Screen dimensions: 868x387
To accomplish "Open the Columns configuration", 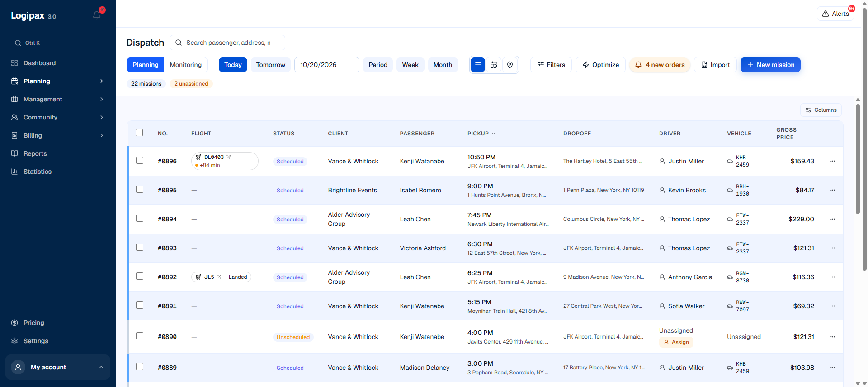I will [821, 110].
